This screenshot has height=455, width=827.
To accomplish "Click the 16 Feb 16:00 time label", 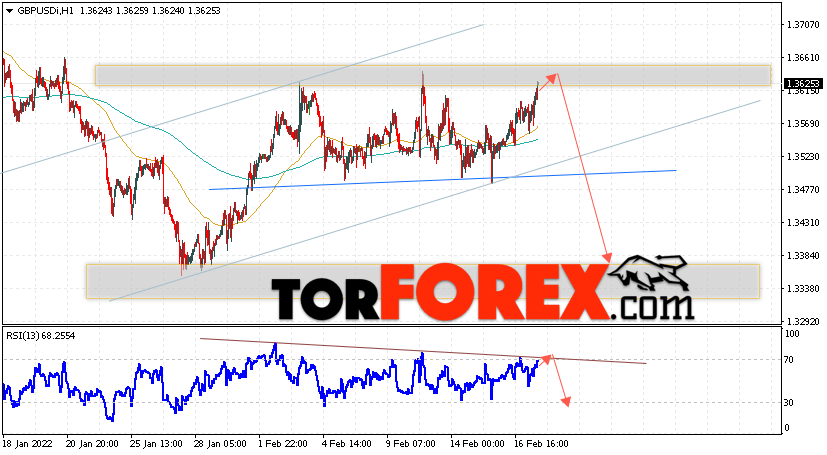I will (542, 443).
